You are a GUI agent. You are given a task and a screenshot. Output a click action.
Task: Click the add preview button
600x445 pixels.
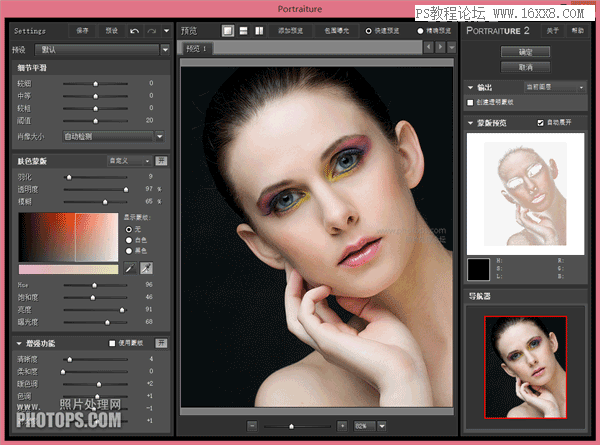pos(290,31)
